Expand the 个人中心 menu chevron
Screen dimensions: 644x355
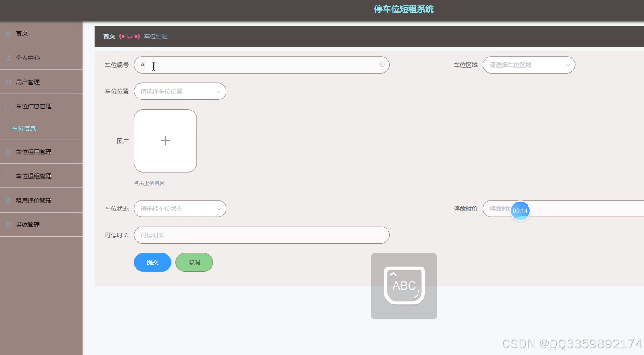tap(71, 57)
